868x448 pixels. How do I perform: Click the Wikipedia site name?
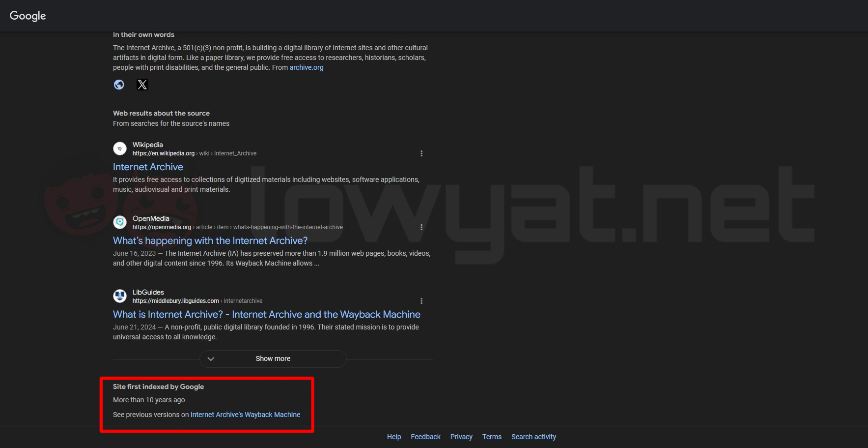[147, 145]
